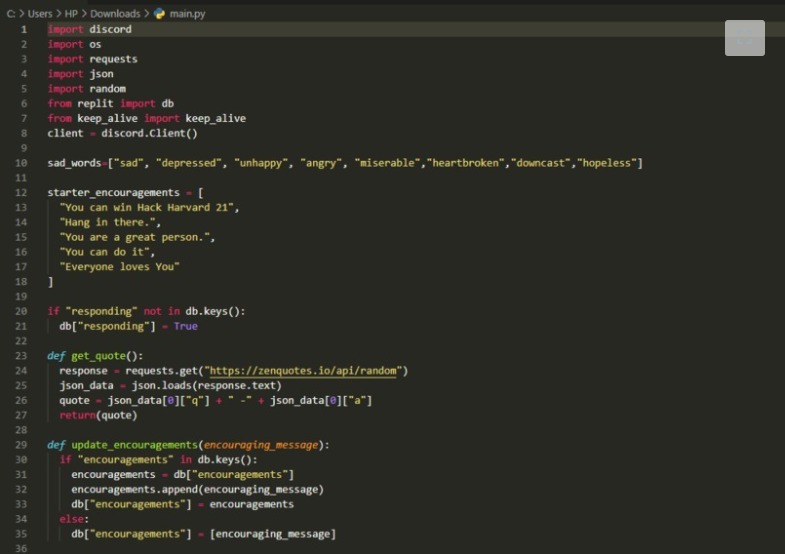Click the "Hang in there." string
The width and height of the screenshot is (785, 554).
coord(107,222)
